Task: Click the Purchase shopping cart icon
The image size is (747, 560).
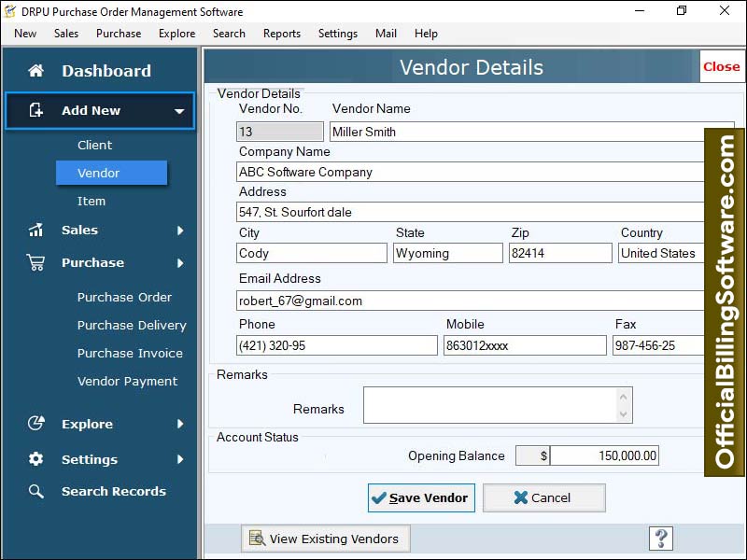Action: (36, 262)
